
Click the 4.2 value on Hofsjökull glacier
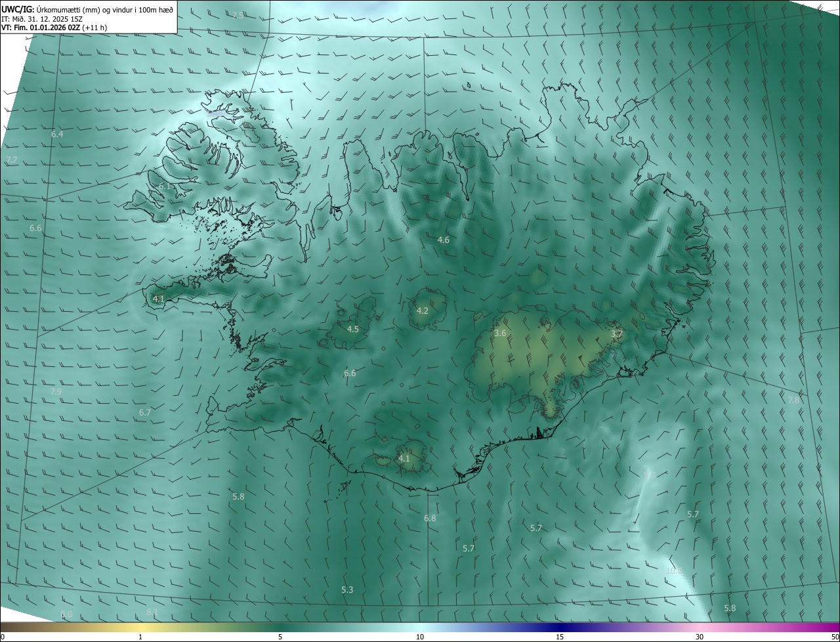[423, 310]
